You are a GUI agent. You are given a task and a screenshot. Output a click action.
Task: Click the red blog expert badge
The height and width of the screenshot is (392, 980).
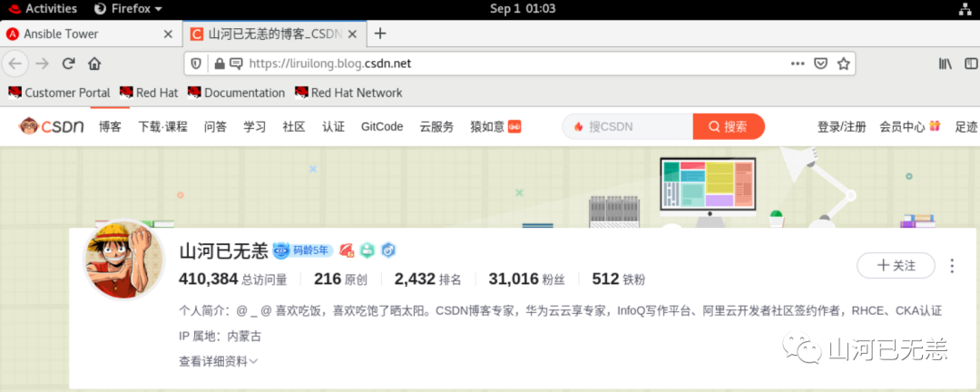click(347, 250)
